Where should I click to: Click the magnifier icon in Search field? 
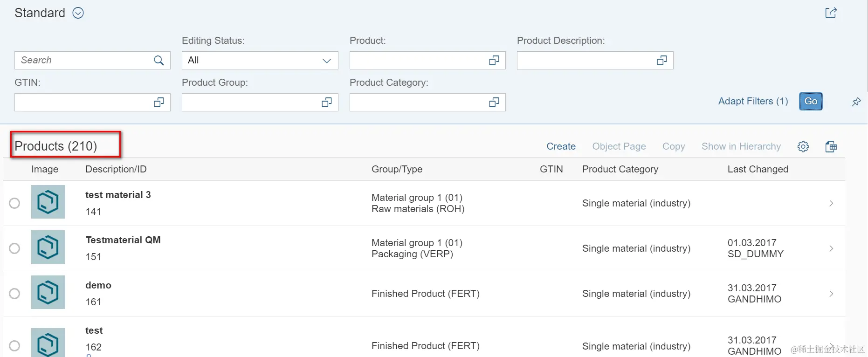[159, 60]
